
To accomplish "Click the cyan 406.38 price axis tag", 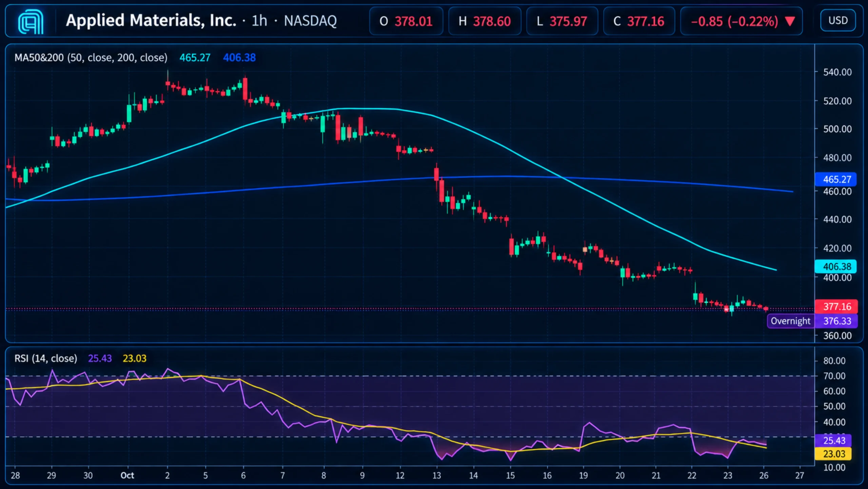I will coord(835,266).
